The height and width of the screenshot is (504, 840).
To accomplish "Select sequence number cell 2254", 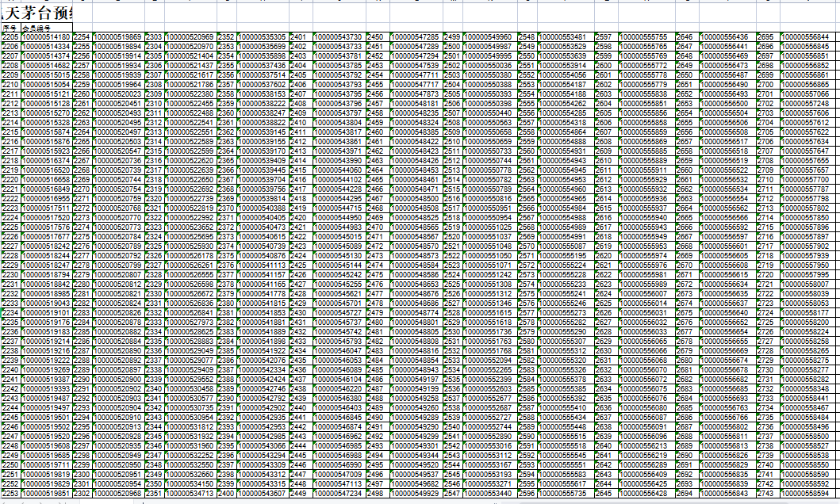I will 82,37.
